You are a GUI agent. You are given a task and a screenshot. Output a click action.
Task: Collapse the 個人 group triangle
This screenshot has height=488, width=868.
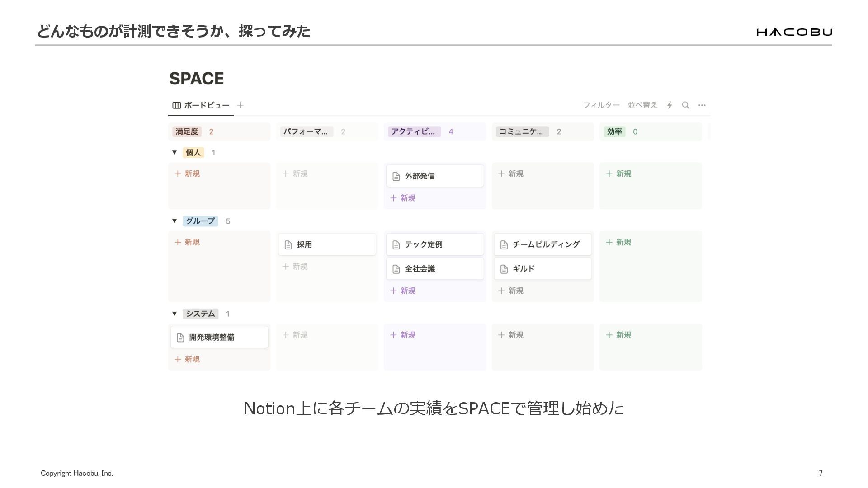click(x=175, y=153)
